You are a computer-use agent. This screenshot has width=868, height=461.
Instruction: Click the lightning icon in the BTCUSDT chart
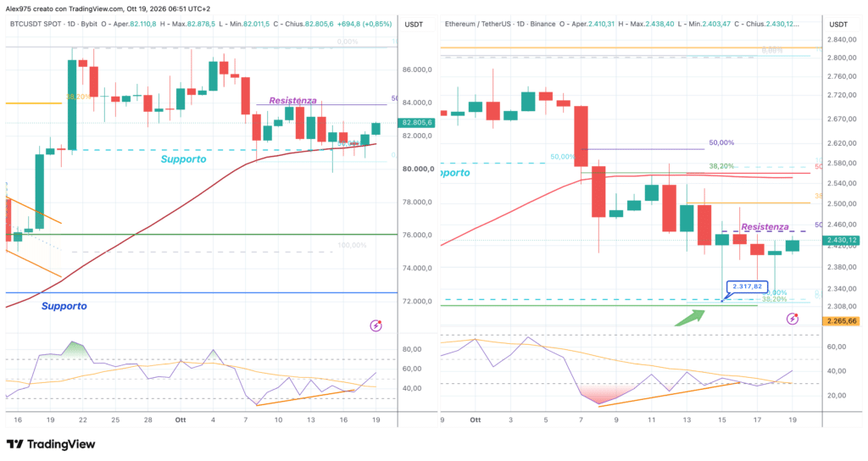tap(376, 325)
